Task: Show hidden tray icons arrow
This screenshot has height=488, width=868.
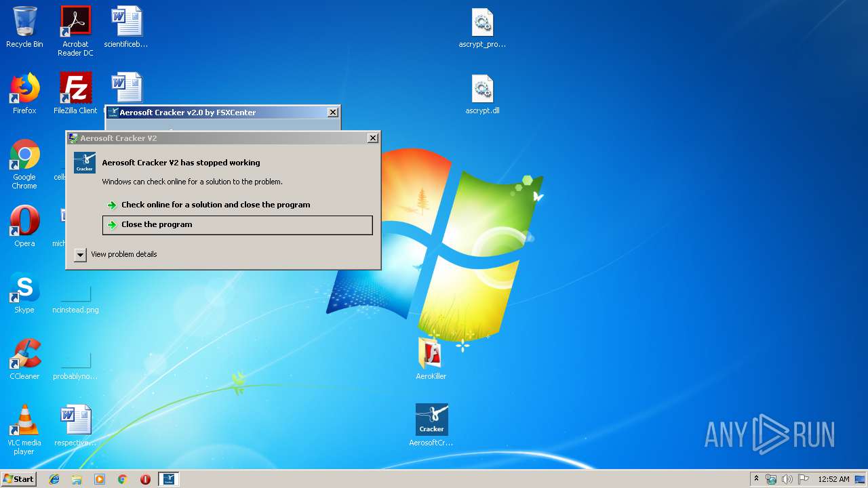Action: click(756, 479)
